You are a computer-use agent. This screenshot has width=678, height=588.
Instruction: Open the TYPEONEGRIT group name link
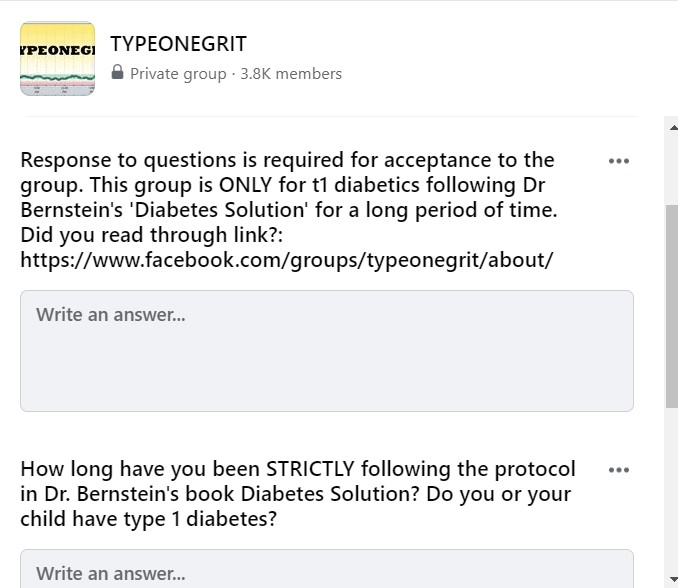click(178, 44)
